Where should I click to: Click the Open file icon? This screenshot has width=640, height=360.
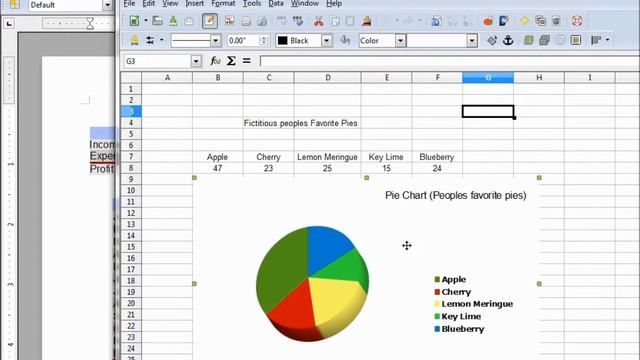click(157, 21)
